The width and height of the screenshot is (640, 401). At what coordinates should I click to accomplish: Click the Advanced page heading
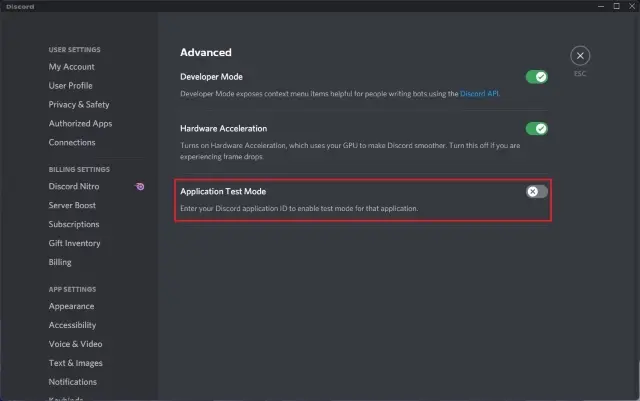tap(206, 52)
